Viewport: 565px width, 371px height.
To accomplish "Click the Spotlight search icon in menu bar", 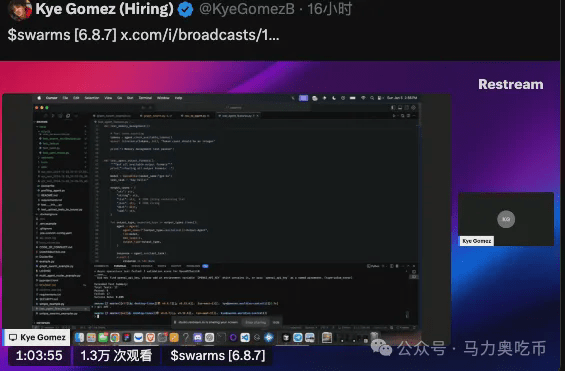I will click(372, 98).
